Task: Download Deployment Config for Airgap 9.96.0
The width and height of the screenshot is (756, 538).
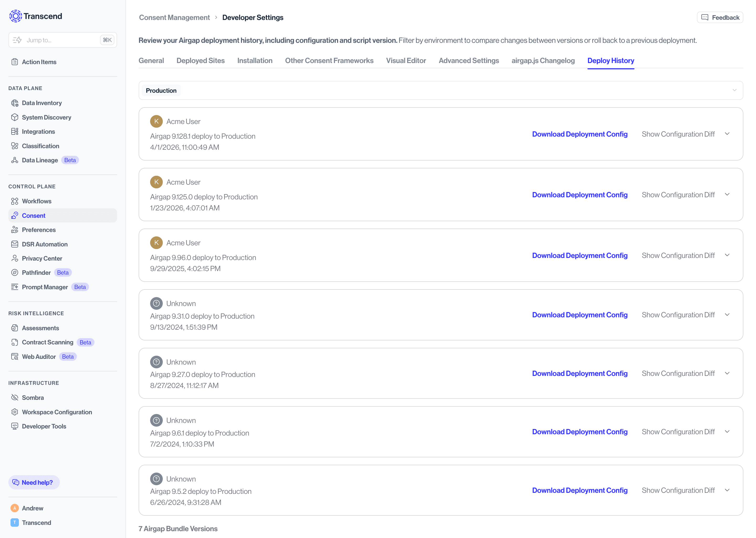Action: pyautogui.click(x=580, y=255)
